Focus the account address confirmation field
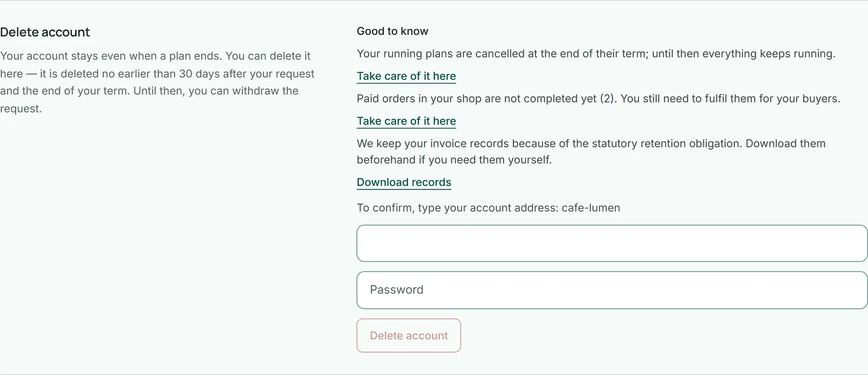The height and width of the screenshot is (375, 868). (x=612, y=243)
